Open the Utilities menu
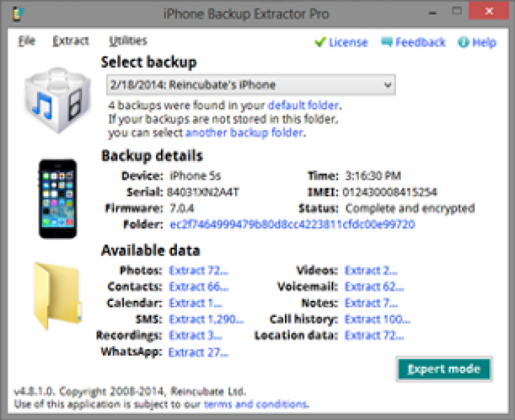Image resolution: width=515 pixels, height=420 pixels. [128, 41]
